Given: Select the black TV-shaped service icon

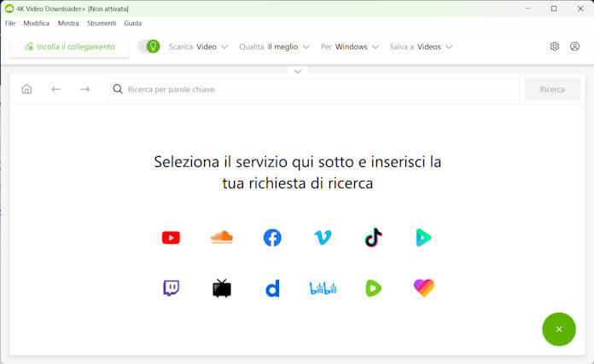Looking at the screenshot, I should point(222,288).
